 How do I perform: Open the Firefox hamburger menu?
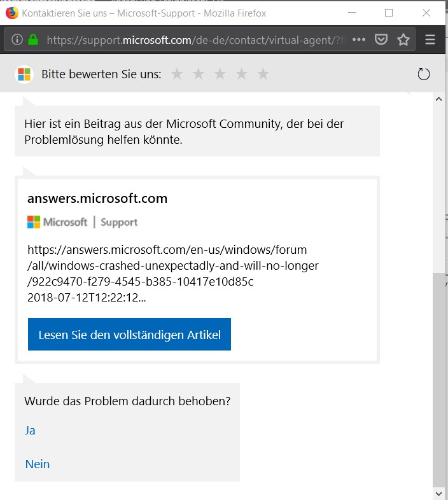pyautogui.click(x=430, y=40)
